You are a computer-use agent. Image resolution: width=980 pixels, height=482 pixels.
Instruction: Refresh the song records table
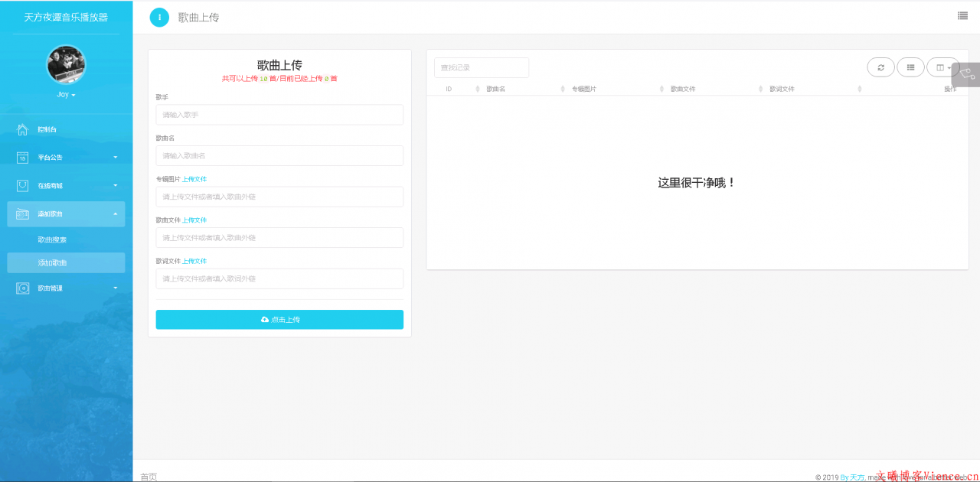click(x=880, y=67)
